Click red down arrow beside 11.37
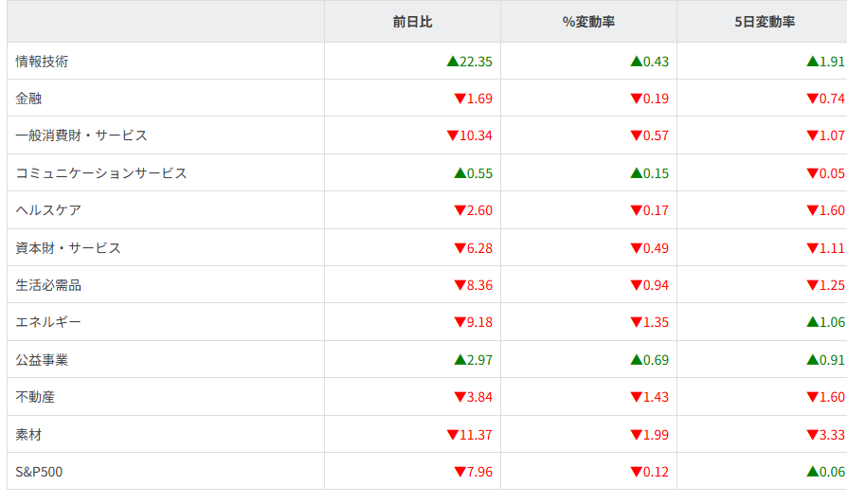This screenshot has width=847, height=504. (452, 435)
